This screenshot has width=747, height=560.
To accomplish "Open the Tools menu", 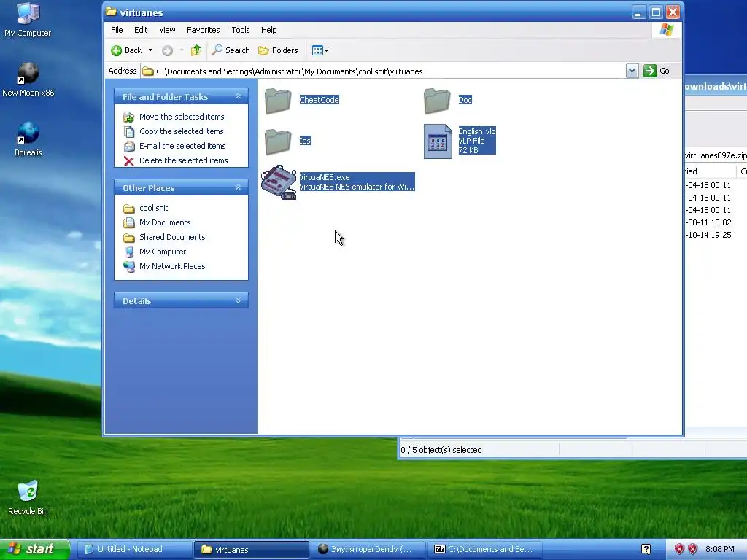I will 241,30.
